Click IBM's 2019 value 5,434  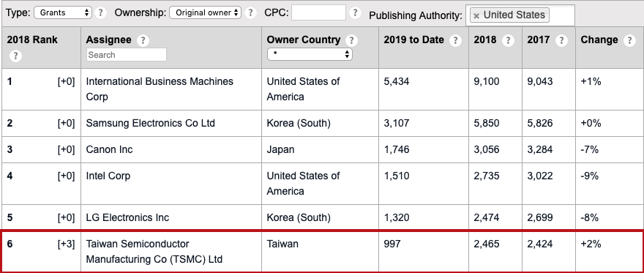click(x=397, y=82)
